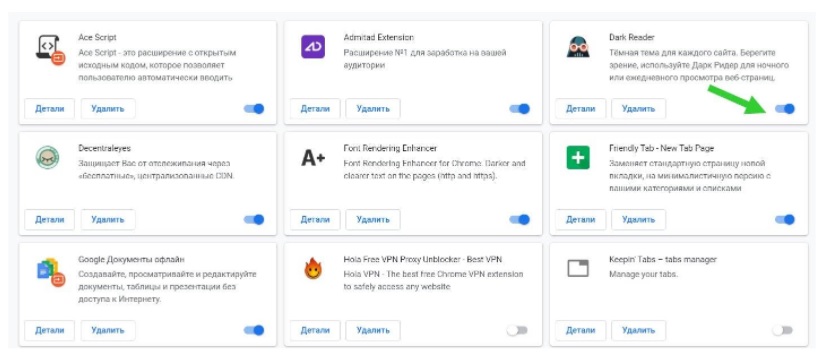Click the 'Font Rendering Enhancer' title text

(x=390, y=148)
